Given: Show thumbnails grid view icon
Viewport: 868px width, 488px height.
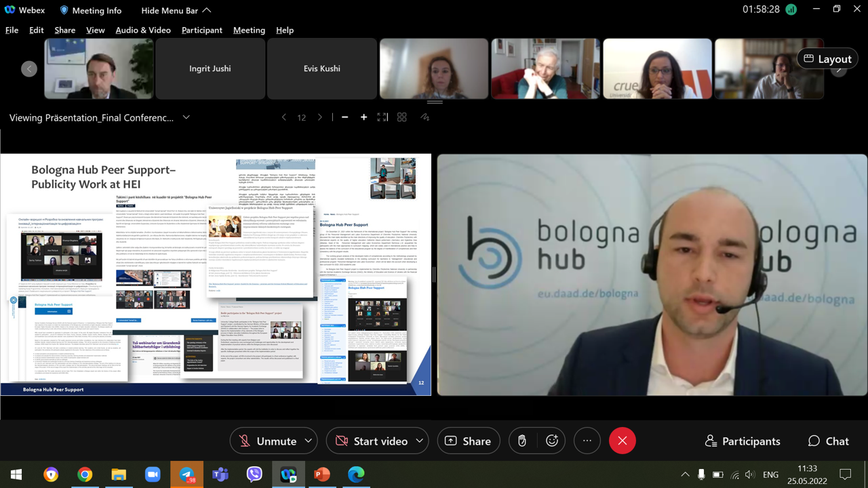Looking at the screenshot, I should tap(401, 117).
